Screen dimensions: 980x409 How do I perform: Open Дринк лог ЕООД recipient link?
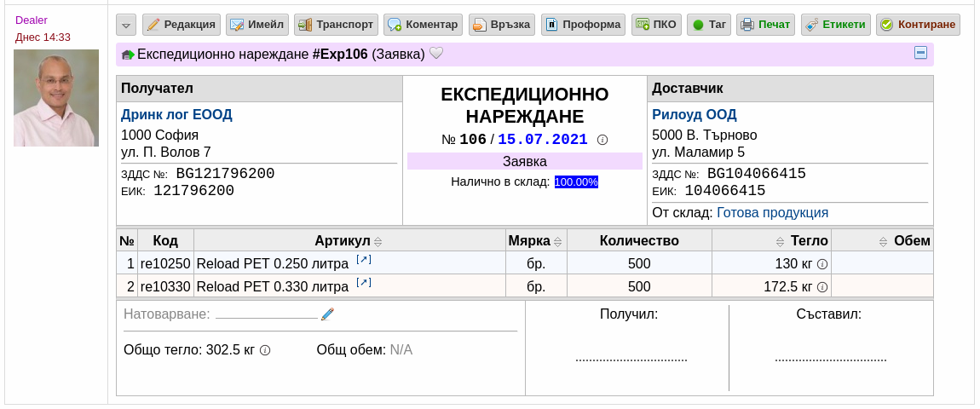[176, 114]
